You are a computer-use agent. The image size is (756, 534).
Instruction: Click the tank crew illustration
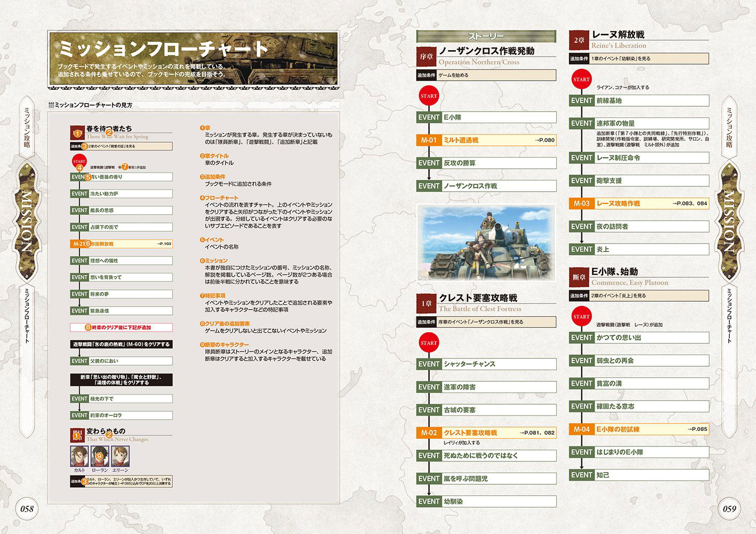pos(486,242)
